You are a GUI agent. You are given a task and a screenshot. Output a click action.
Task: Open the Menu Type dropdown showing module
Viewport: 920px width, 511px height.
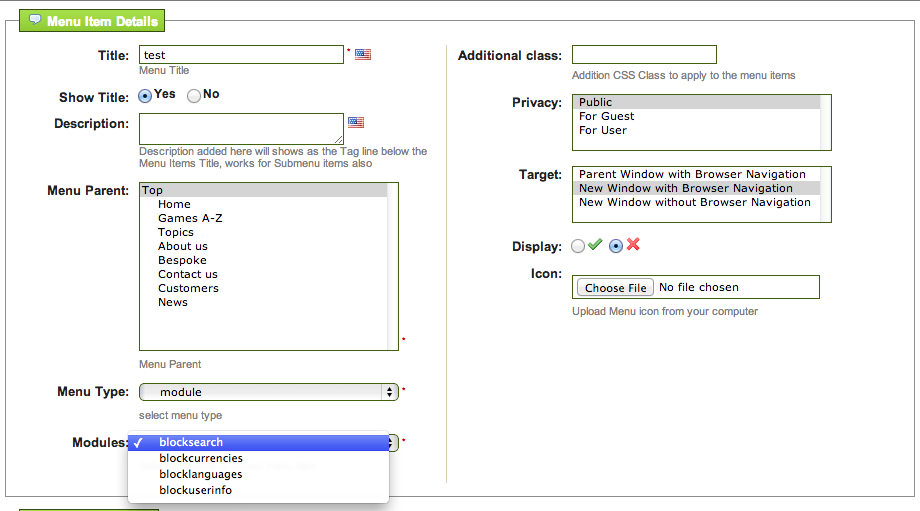coord(269,392)
